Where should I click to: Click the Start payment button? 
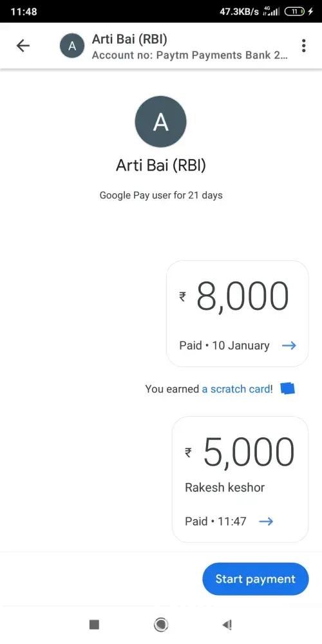(x=256, y=579)
